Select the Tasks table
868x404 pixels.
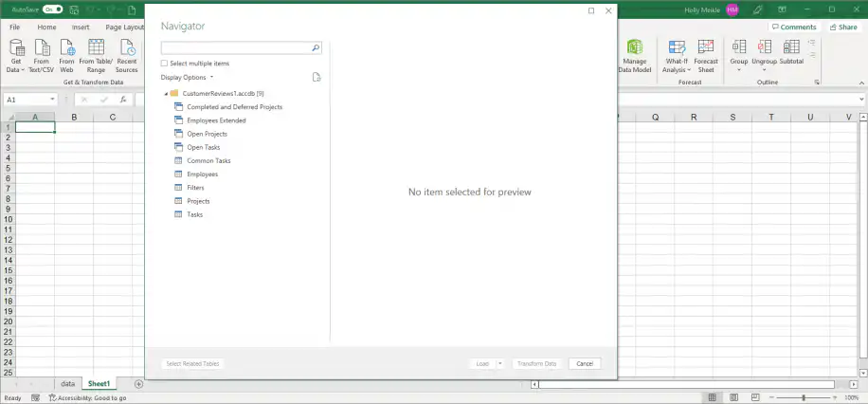(x=195, y=214)
